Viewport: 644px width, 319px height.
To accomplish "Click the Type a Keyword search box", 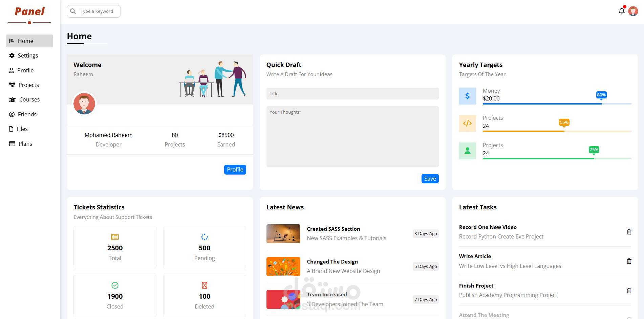I will (94, 11).
